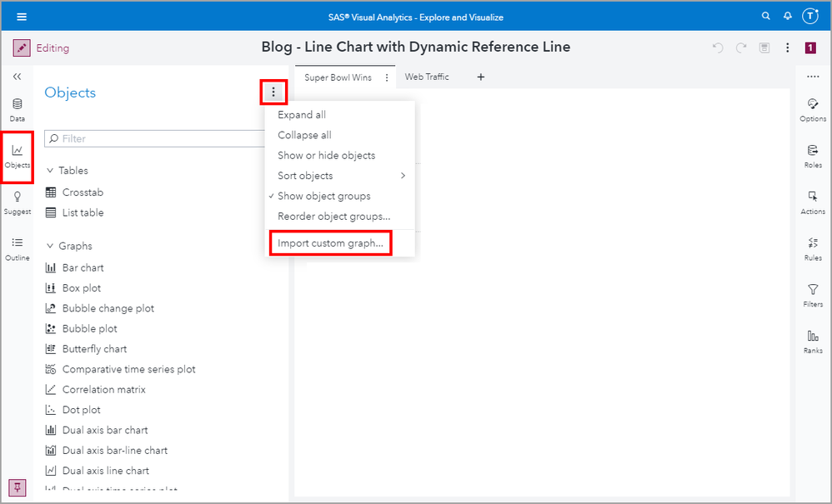Select Import custom graph menu item

click(330, 243)
